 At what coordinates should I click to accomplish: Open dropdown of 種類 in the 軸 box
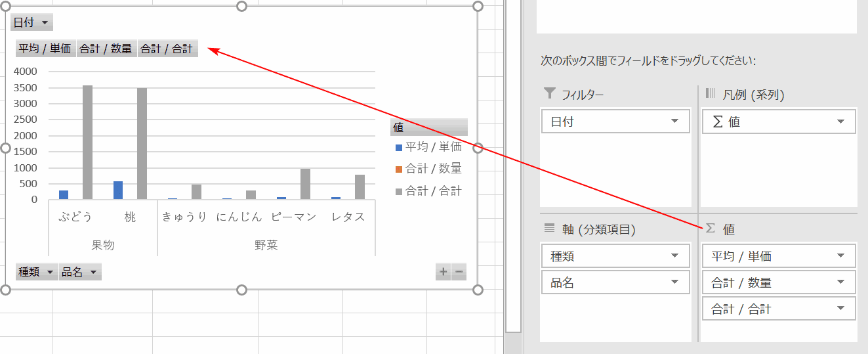(x=674, y=256)
